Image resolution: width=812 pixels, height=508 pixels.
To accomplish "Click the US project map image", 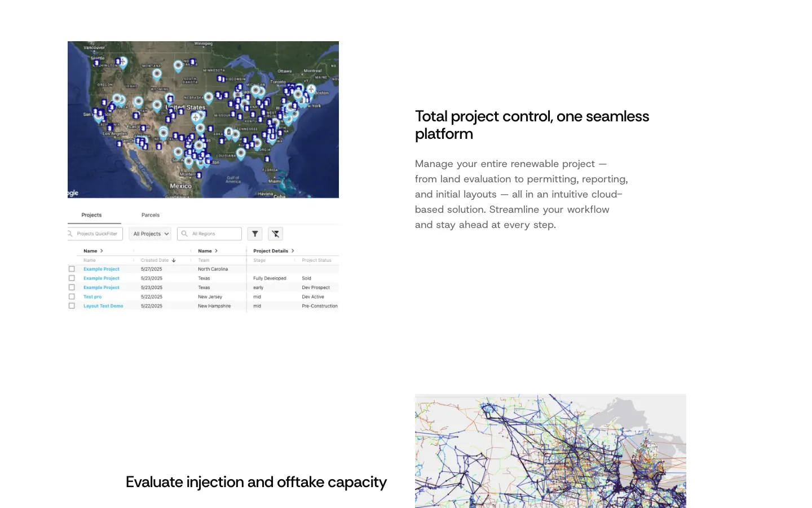I will 203,120.
